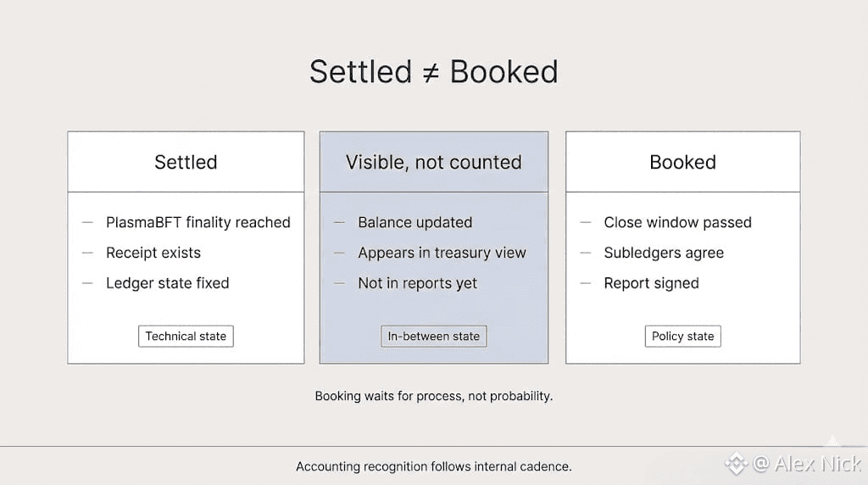Viewport: 868px width, 485px height.
Task: Select the "Settled" column header
Action: pyautogui.click(x=186, y=162)
